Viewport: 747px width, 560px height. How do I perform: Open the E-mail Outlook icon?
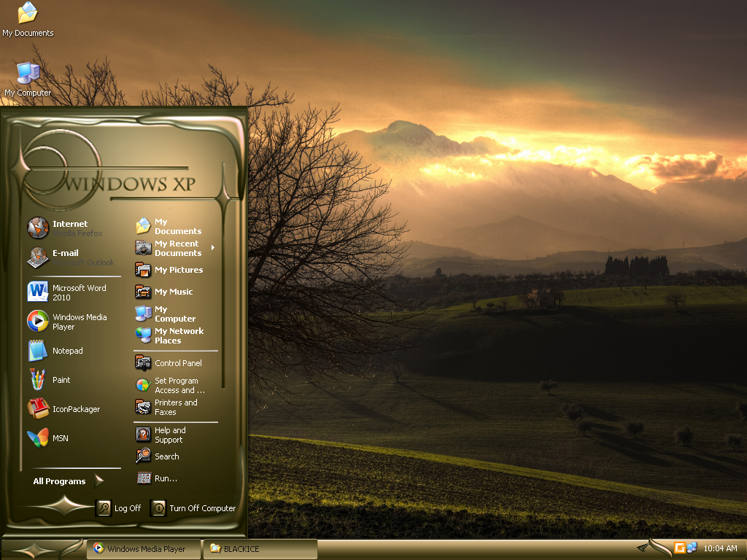pyautogui.click(x=38, y=257)
